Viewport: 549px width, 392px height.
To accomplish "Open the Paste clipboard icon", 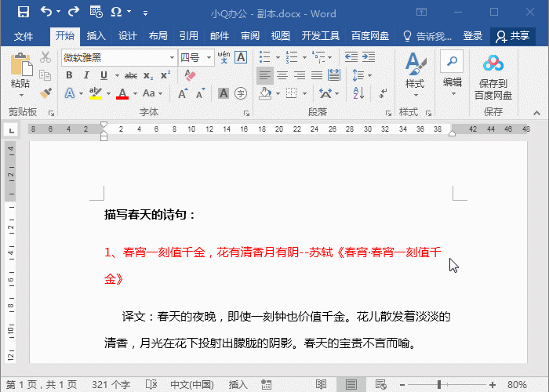I will click(x=20, y=64).
